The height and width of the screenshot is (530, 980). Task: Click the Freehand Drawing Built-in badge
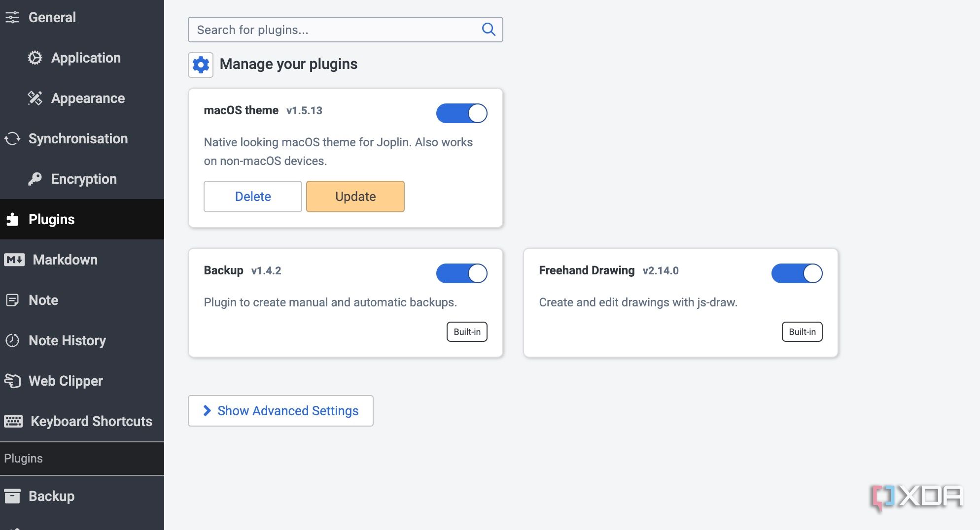(802, 331)
